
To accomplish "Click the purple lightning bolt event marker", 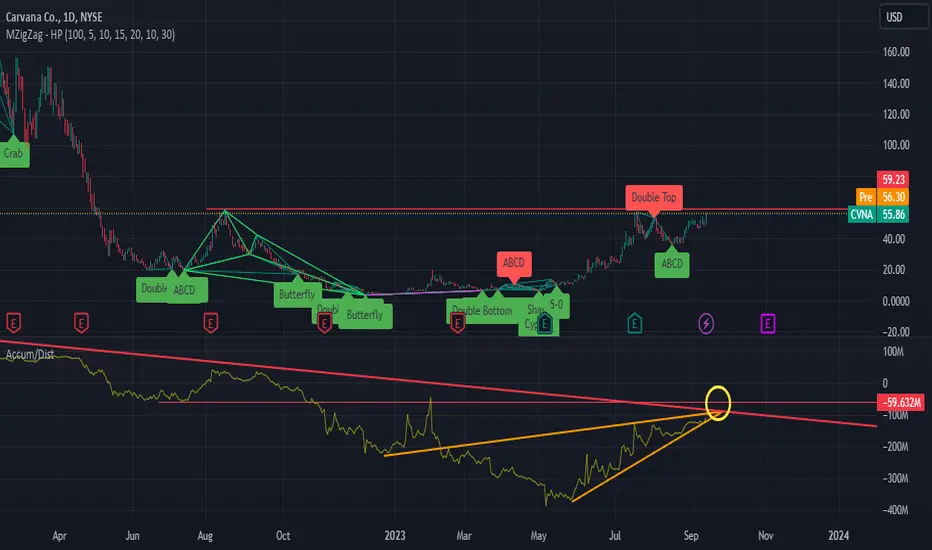I will [706, 323].
